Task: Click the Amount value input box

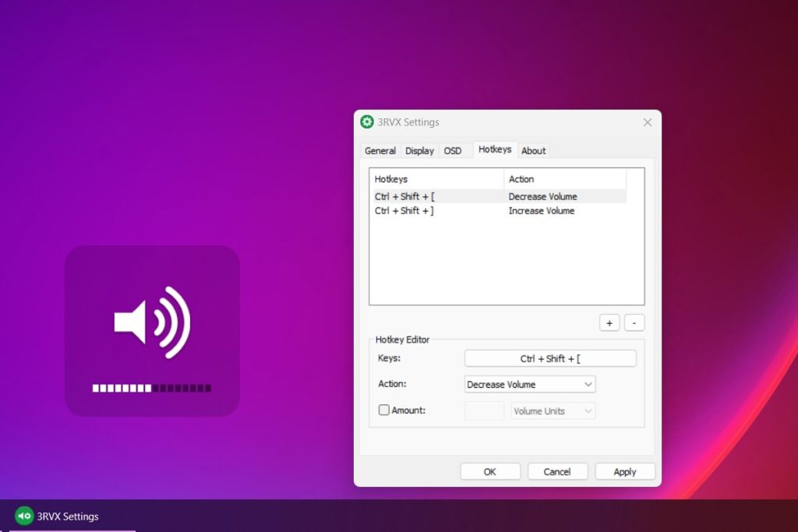Action: (484, 410)
